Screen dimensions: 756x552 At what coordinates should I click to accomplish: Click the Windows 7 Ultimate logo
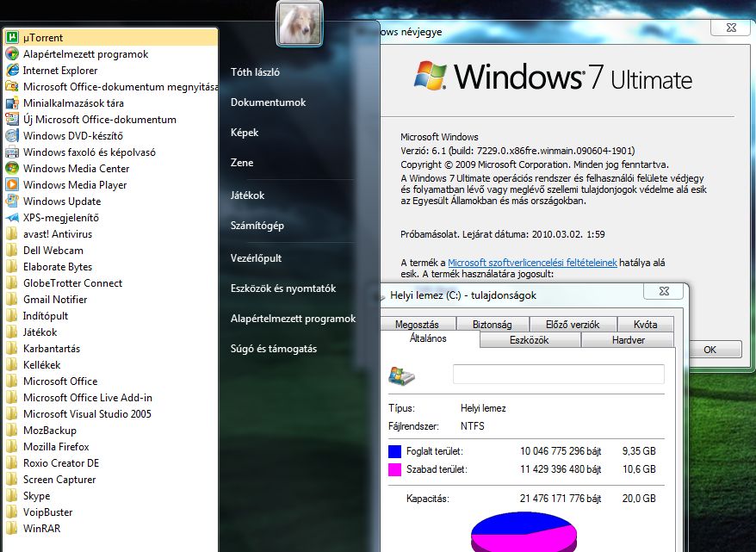pyautogui.click(x=553, y=76)
